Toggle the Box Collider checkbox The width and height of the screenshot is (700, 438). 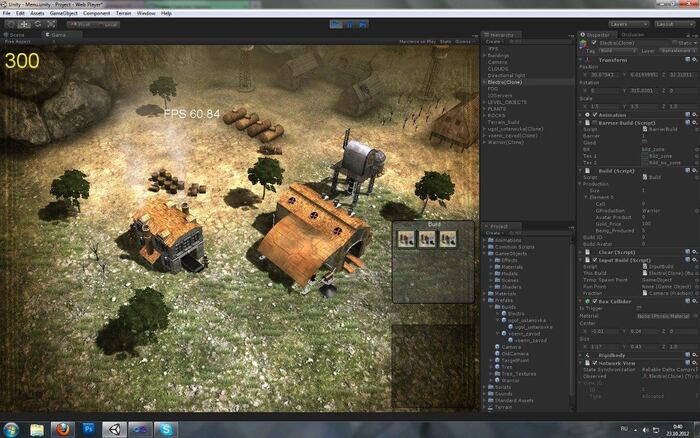(x=595, y=301)
